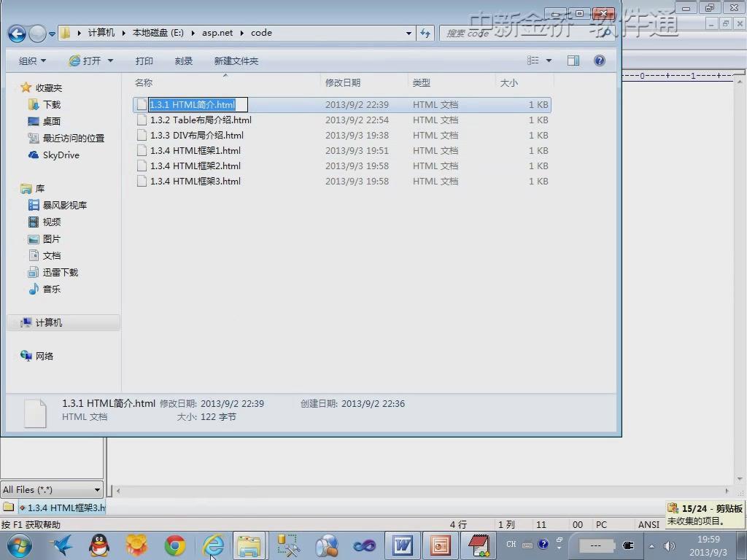Launch the blue bird app from taskbar

(x=62, y=545)
